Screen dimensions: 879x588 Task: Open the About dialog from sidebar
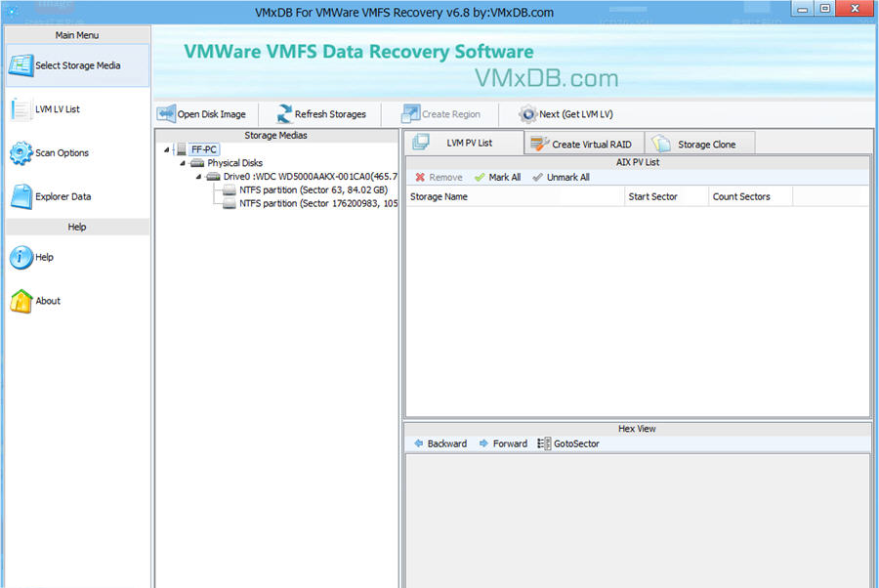[21, 300]
